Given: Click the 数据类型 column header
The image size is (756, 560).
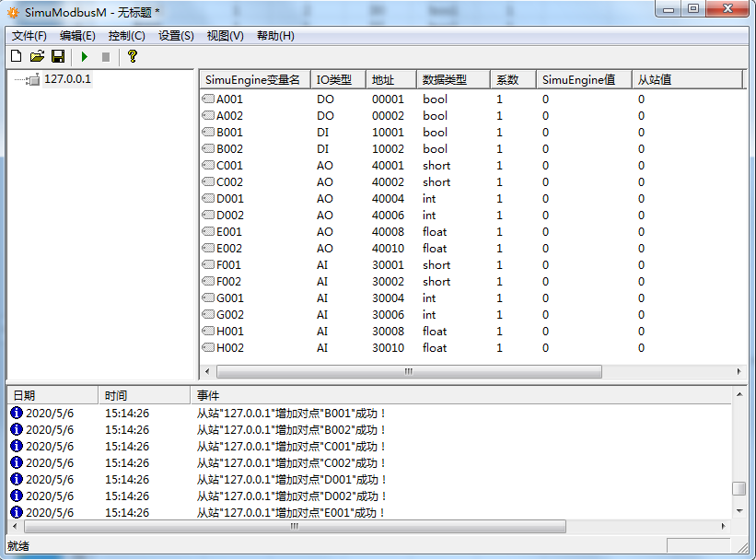Looking at the screenshot, I should (x=444, y=79).
